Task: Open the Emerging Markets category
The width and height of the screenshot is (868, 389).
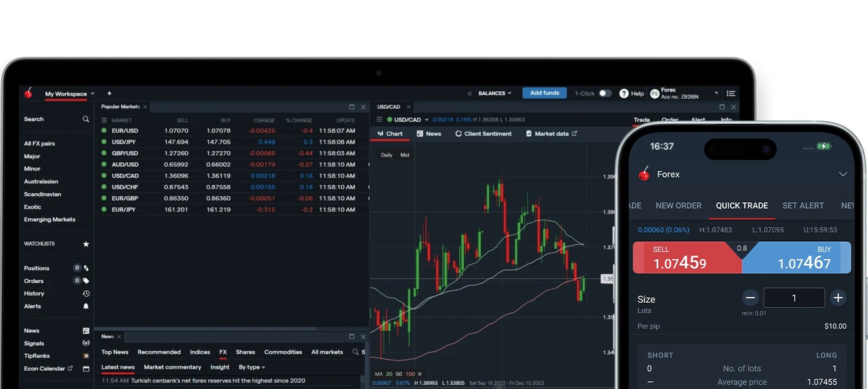Action: tap(50, 220)
